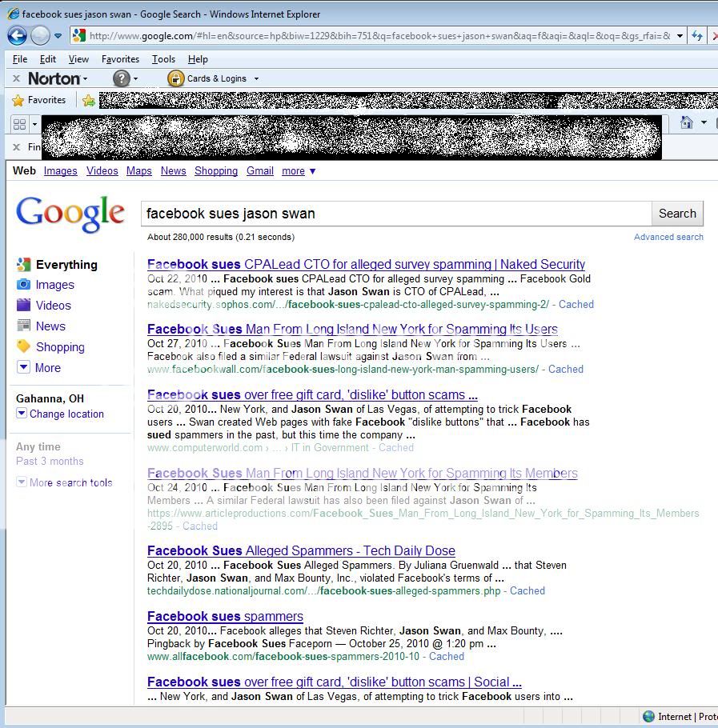
Task: Close the Norton toolbar with X
Action: click(x=16, y=78)
